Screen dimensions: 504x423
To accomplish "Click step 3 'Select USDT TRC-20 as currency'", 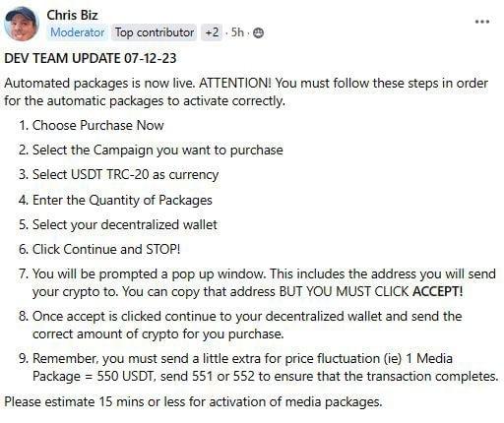I will coord(118,175).
